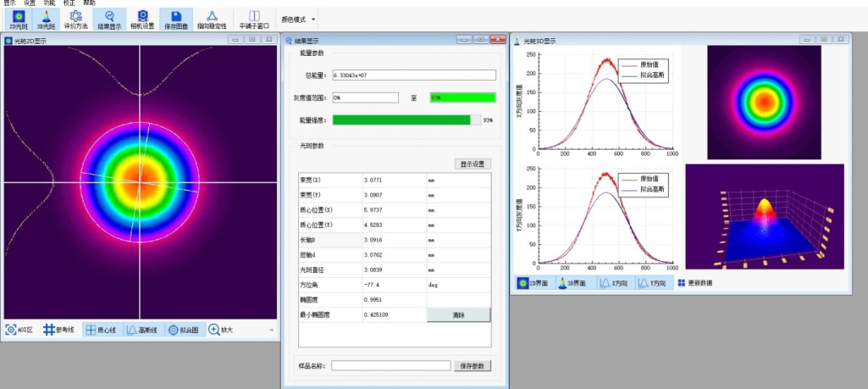Viewport: 868px width, 389px height.
Task: Click the 保存图像 save image icon
Action: [175, 19]
